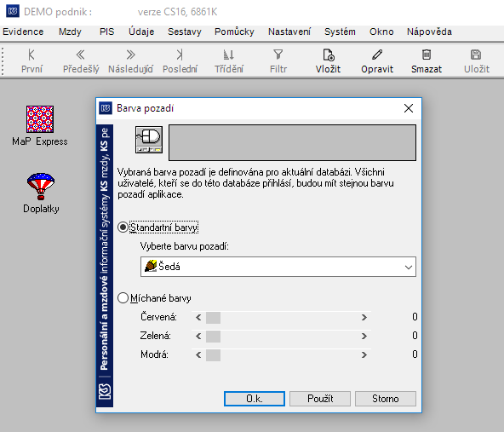
Task: Open the Šedá background color dropdown
Action: click(x=278, y=267)
